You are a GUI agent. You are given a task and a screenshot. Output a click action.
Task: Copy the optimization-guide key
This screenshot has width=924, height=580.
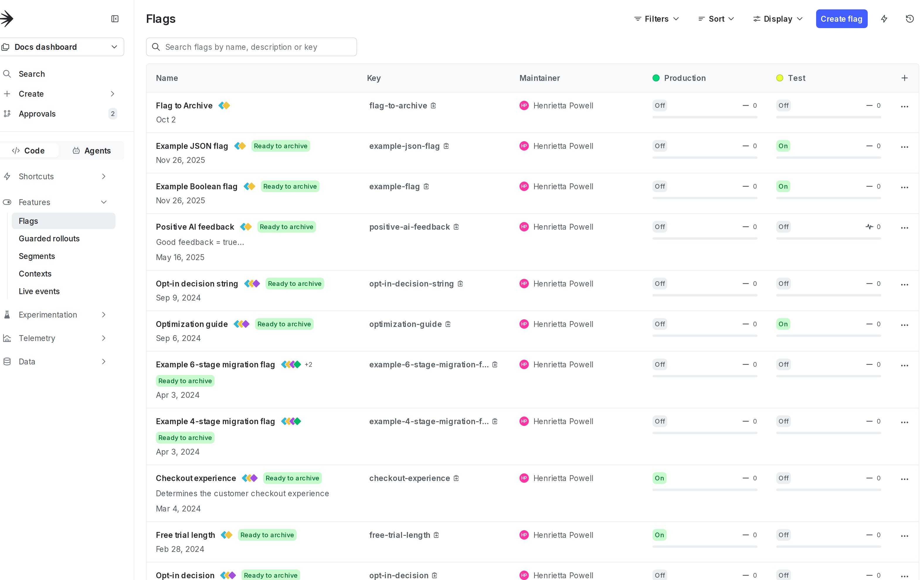click(x=448, y=324)
